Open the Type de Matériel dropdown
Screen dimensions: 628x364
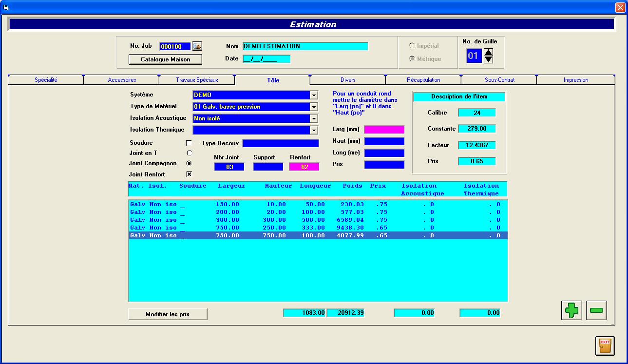(x=314, y=107)
